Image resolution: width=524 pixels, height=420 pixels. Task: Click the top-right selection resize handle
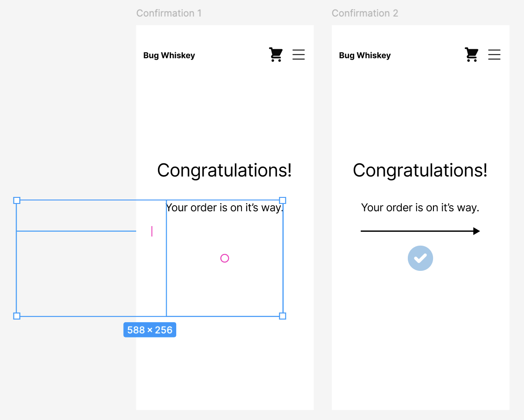282,200
